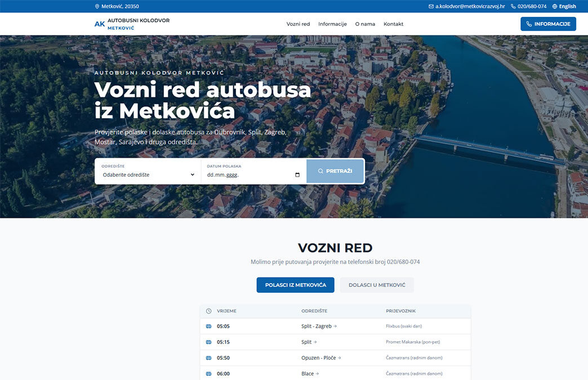The height and width of the screenshot is (380, 588).
Task: Click the envelope icon next to the email address
Action: [430, 6]
